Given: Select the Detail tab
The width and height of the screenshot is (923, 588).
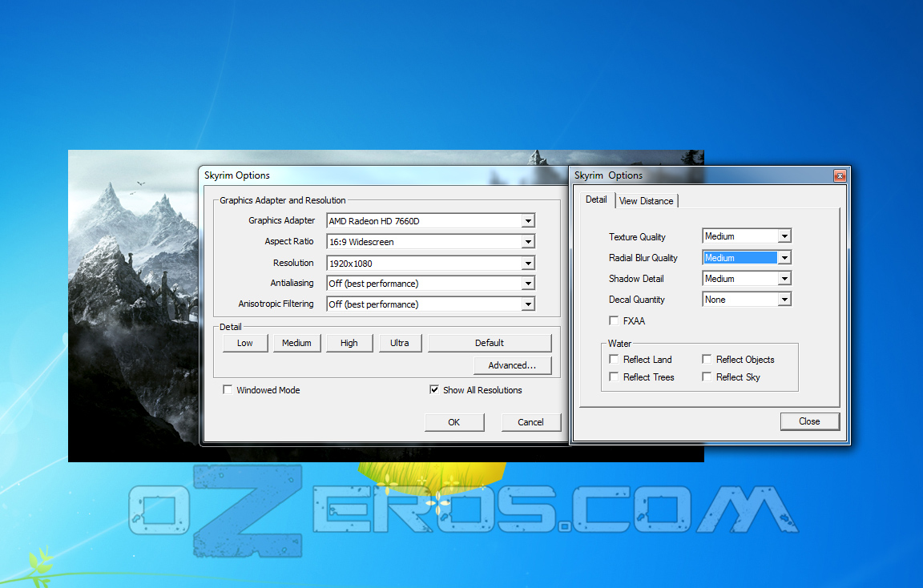Looking at the screenshot, I should (x=596, y=200).
